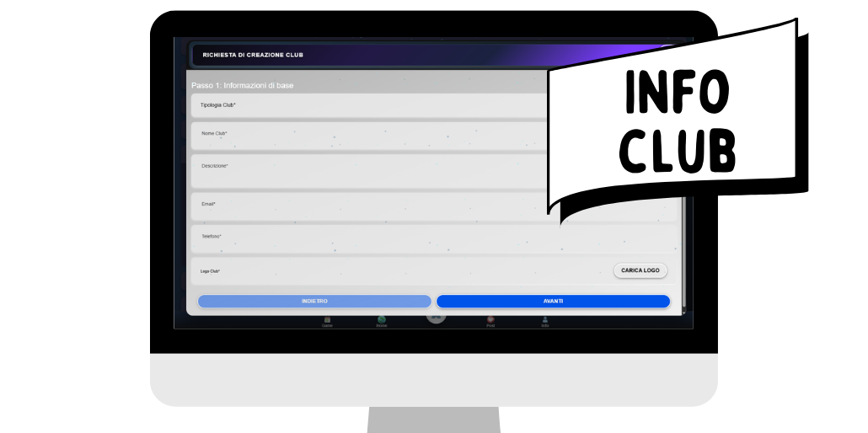Expand the Tipologia Club dropdown
The width and height of the screenshot is (868, 433).
tap(371, 105)
